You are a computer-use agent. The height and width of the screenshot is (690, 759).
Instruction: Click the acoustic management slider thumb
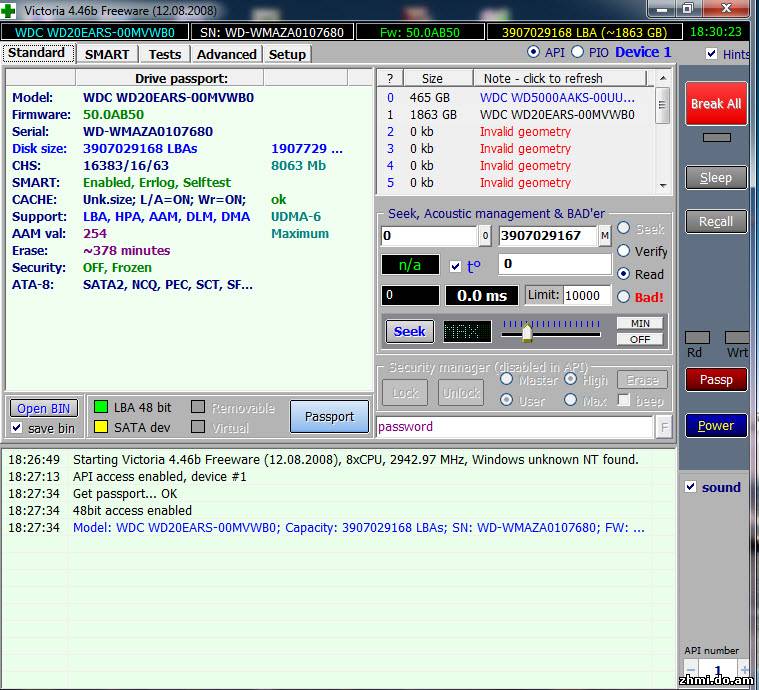(527, 333)
